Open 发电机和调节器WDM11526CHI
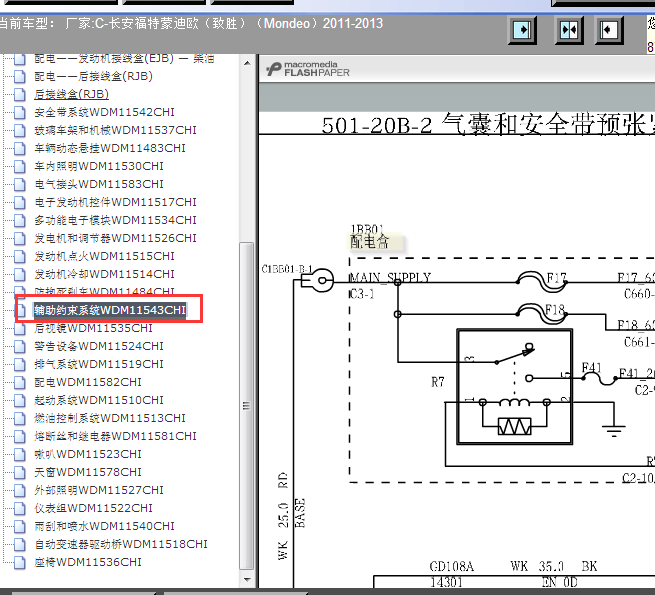 pyautogui.click(x=115, y=238)
